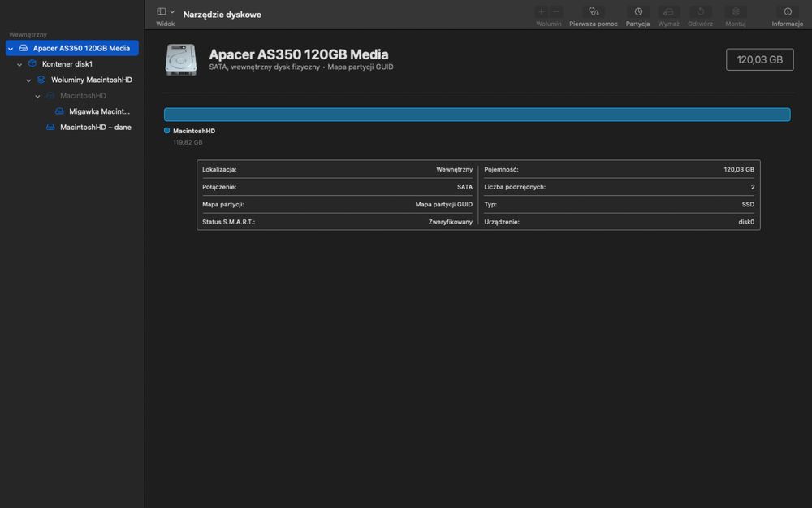Click the Apacer disk drive sidebar icon
The height and width of the screenshot is (508, 812).
[24, 48]
